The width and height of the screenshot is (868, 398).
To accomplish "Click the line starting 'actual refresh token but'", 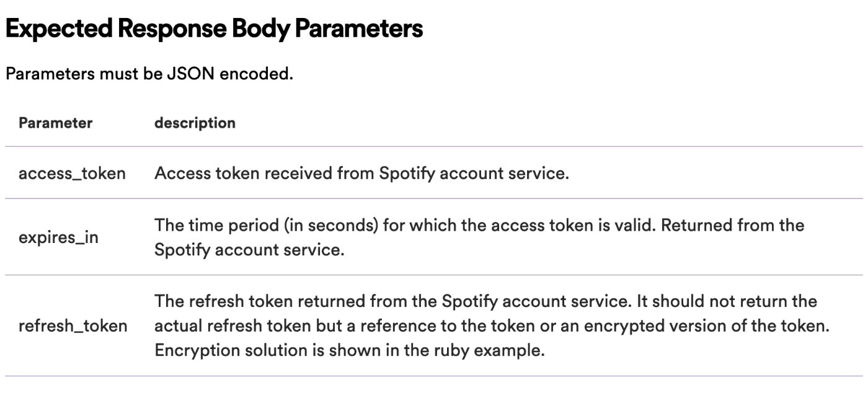I will 492,326.
